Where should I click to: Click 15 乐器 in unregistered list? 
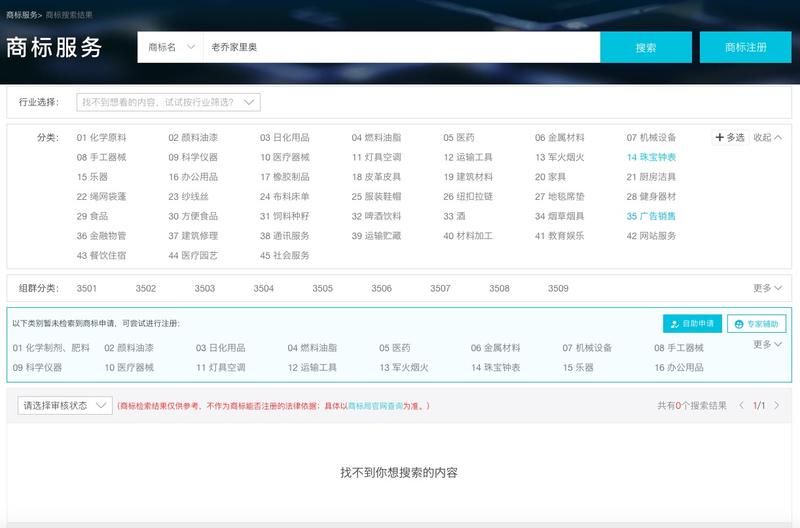(578, 367)
